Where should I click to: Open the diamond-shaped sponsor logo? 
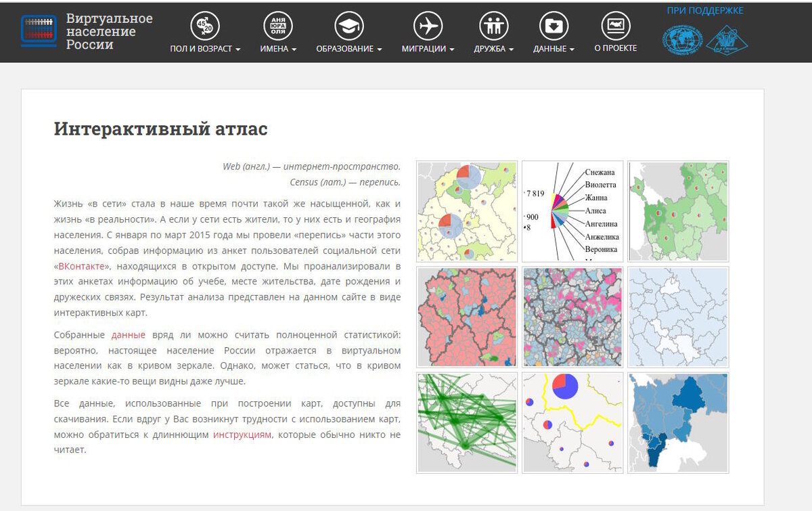[727, 40]
